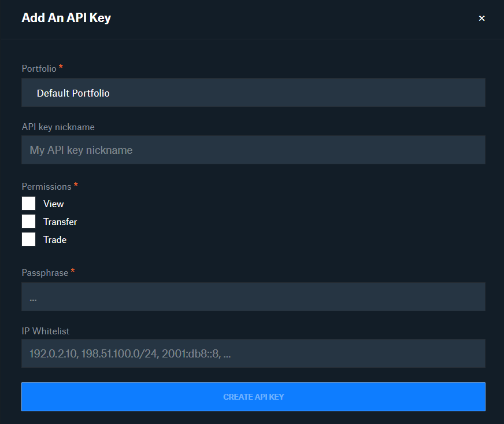504x424 pixels.
Task: Click the Trade permission label
Action: point(55,240)
